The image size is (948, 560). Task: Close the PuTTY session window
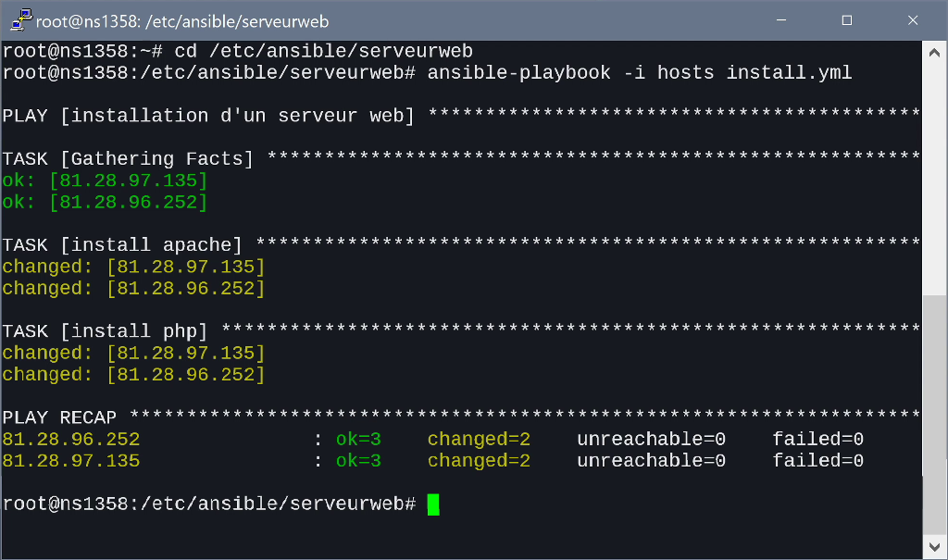click(913, 20)
